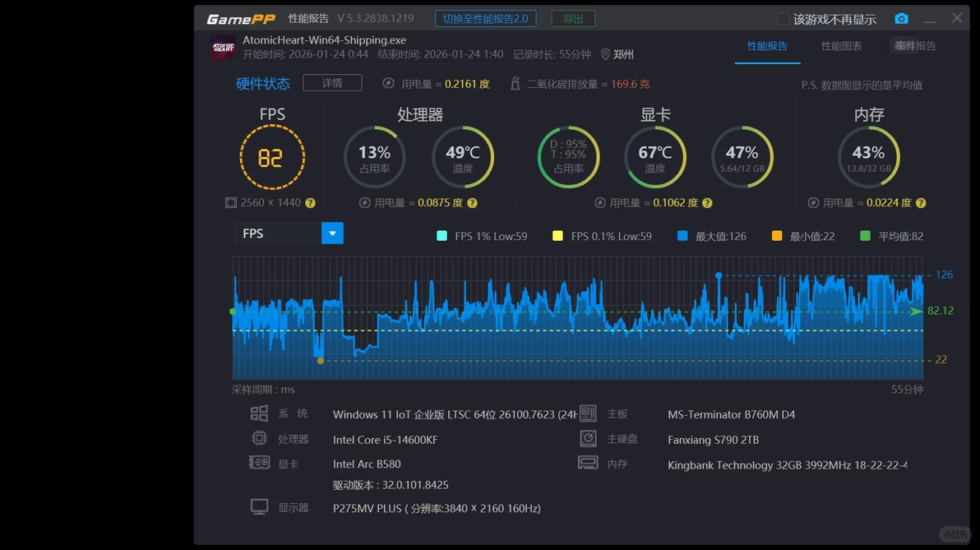
Task: Click the memory power usage icon
Action: [813, 203]
